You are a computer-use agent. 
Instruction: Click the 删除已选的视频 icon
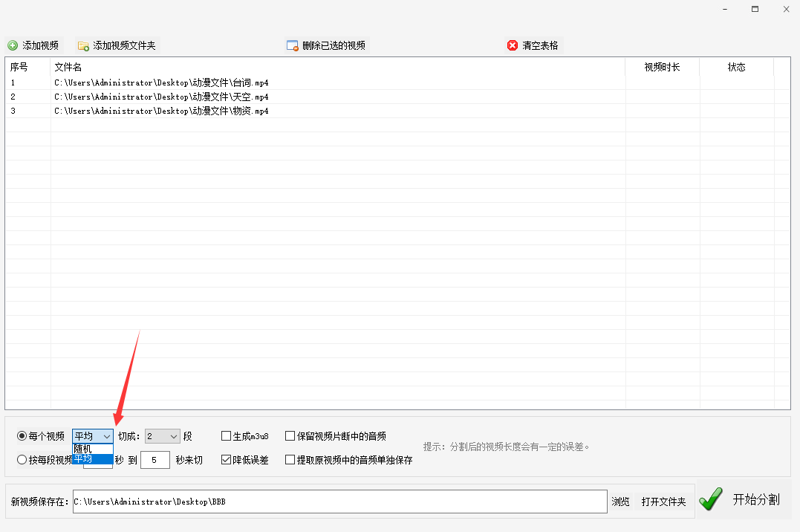293,45
